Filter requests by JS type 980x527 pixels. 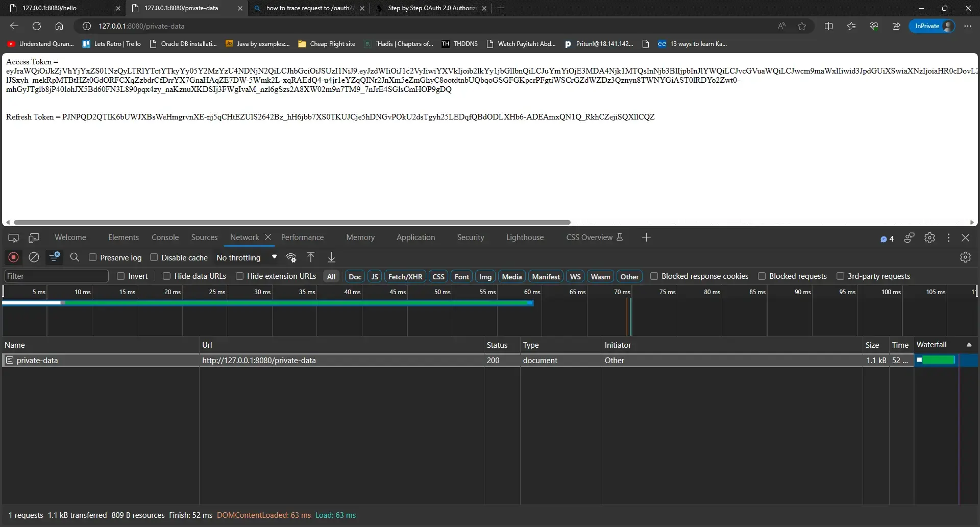point(375,277)
